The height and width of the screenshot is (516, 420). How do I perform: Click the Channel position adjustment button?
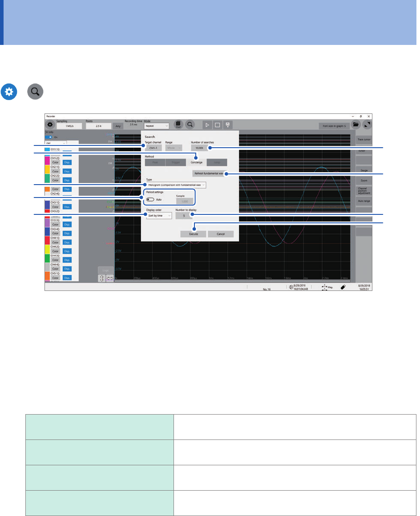click(x=364, y=191)
